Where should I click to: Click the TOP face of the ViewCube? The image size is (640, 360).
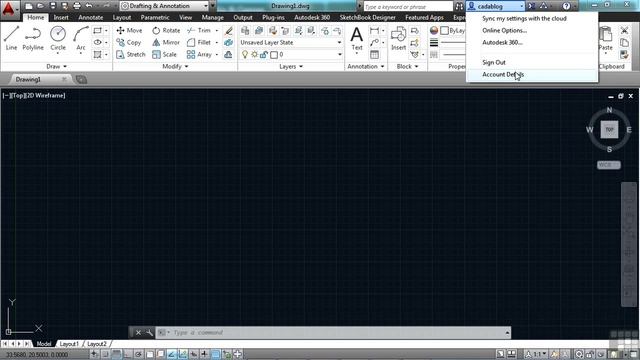(609, 129)
